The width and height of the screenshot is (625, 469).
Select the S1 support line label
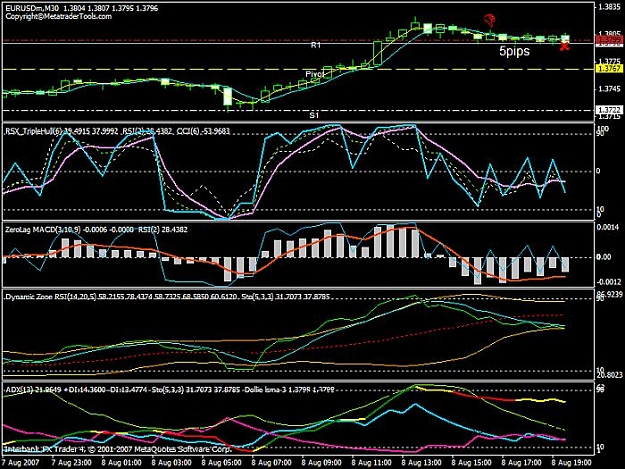314,116
